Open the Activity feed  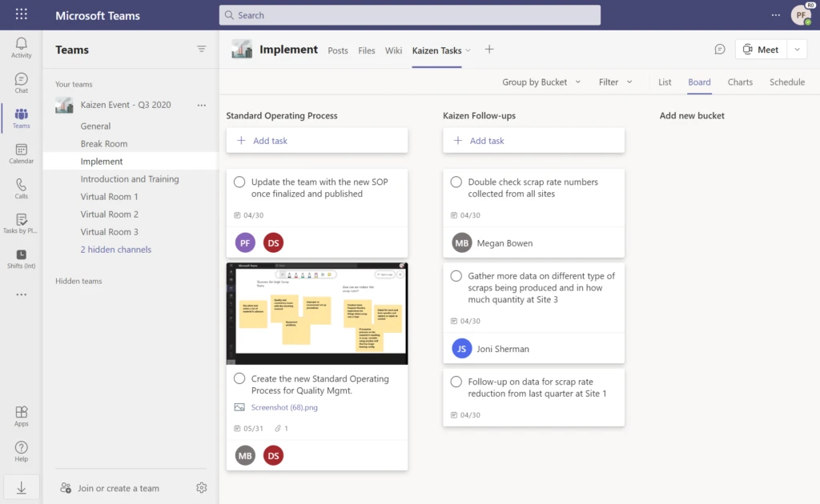(21, 46)
